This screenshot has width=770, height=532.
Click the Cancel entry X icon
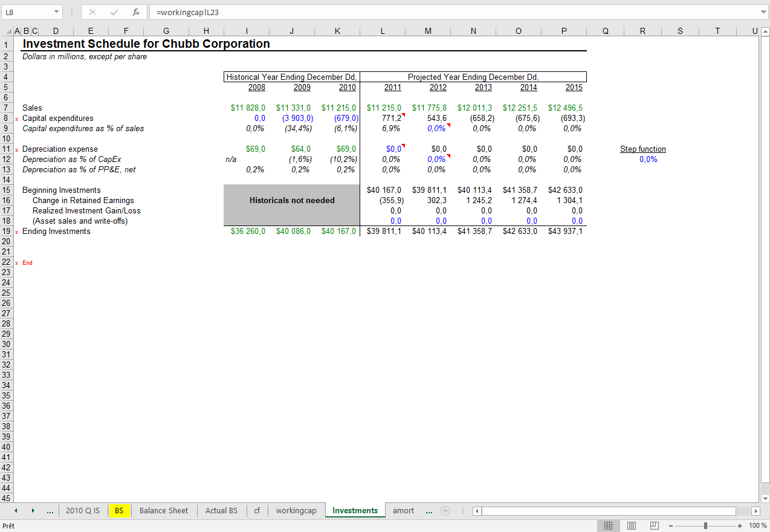pyautogui.click(x=92, y=12)
